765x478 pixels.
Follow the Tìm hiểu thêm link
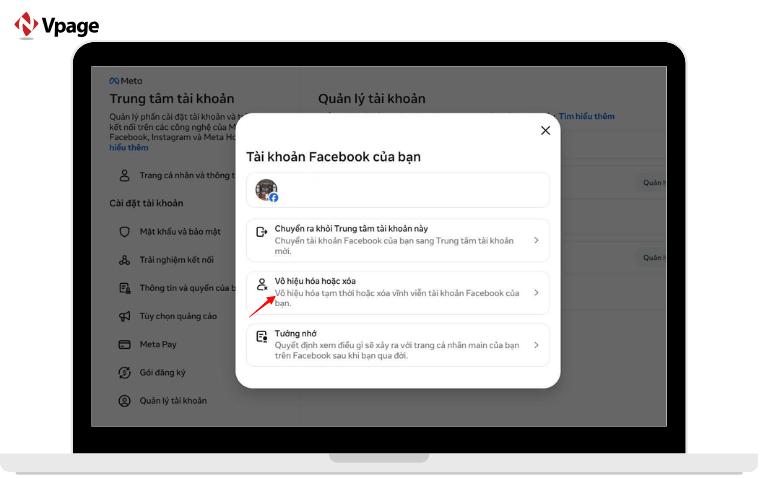click(x=586, y=116)
